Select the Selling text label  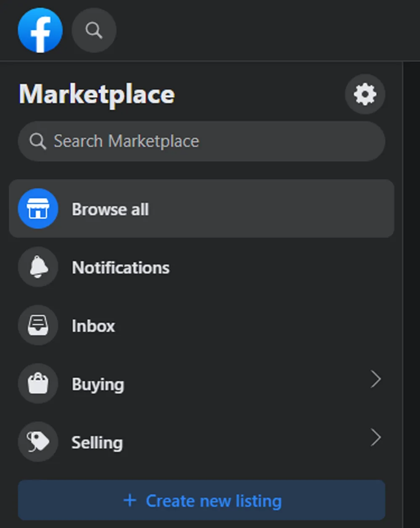(97, 443)
